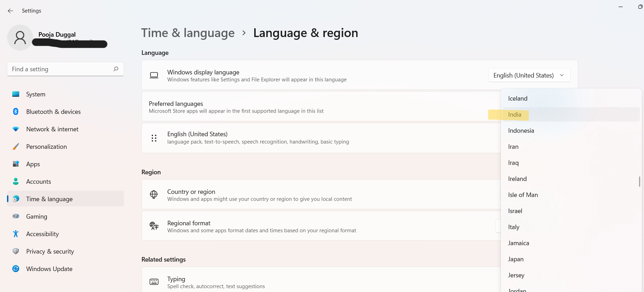Click the System monitor icon
This screenshot has width=644, height=292.
[x=16, y=94]
